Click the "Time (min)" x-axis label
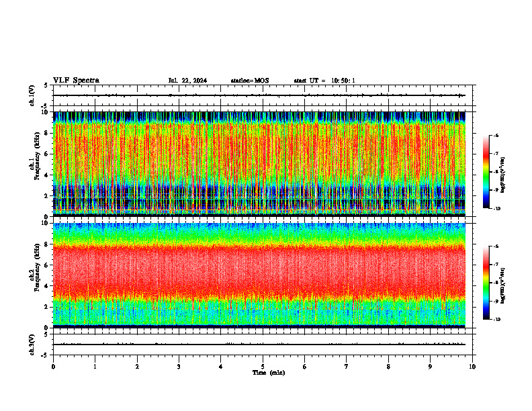This screenshot has height=411, width=532. tap(269, 373)
